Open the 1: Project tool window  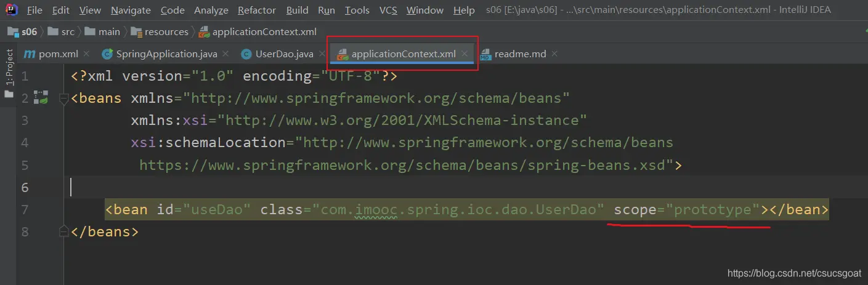point(9,67)
